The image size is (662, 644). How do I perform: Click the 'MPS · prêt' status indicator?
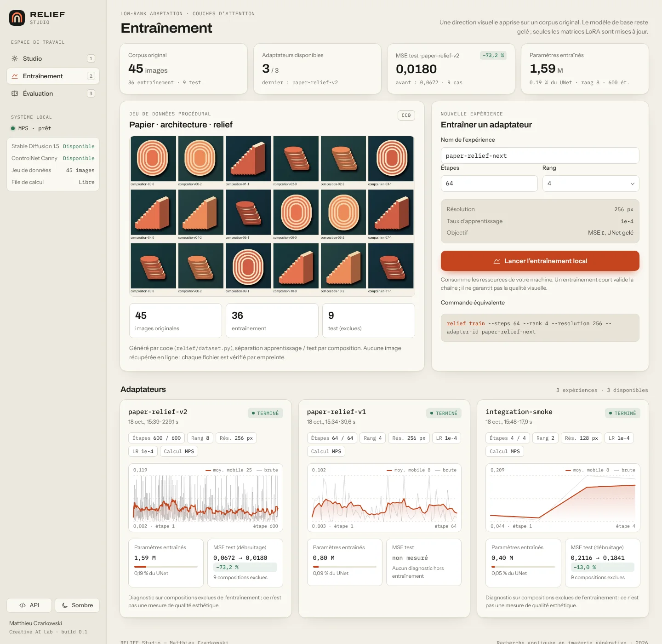click(31, 128)
